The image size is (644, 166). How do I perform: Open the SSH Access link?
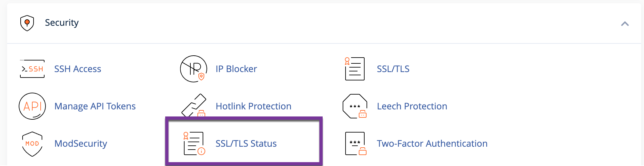77,69
